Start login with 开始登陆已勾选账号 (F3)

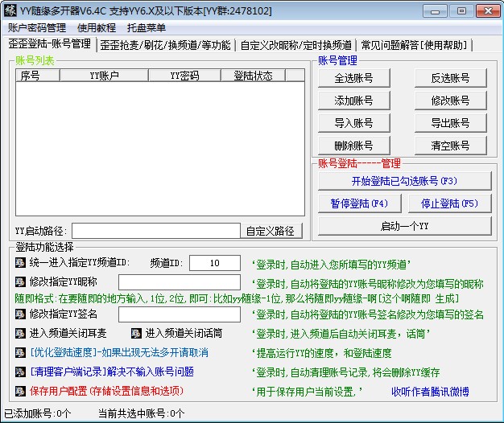coord(405,181)
